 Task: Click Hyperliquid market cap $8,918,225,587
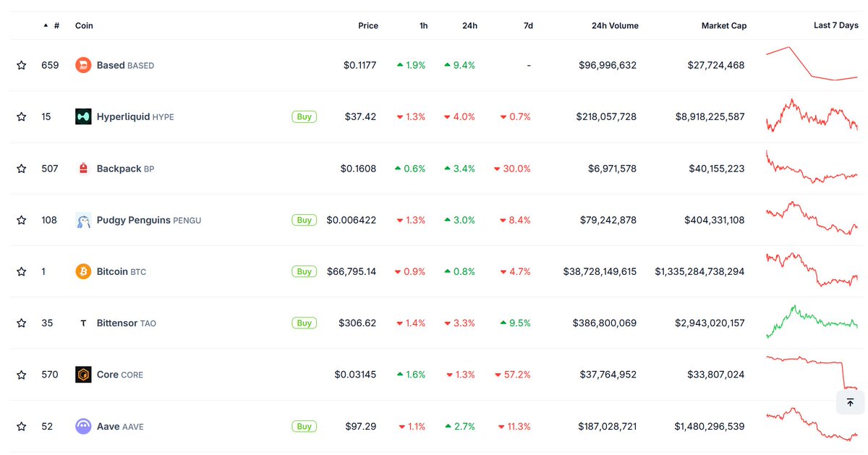[710, 116]
